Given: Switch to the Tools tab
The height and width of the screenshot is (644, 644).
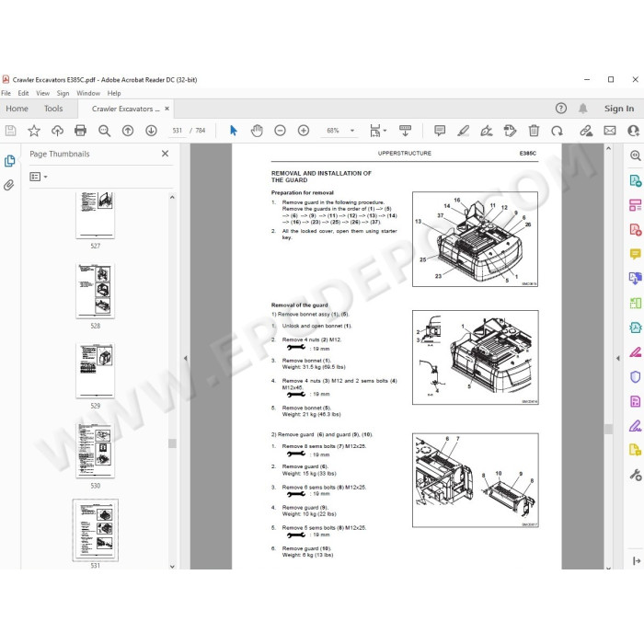Looking at the screenshot, I should point(53,109).
